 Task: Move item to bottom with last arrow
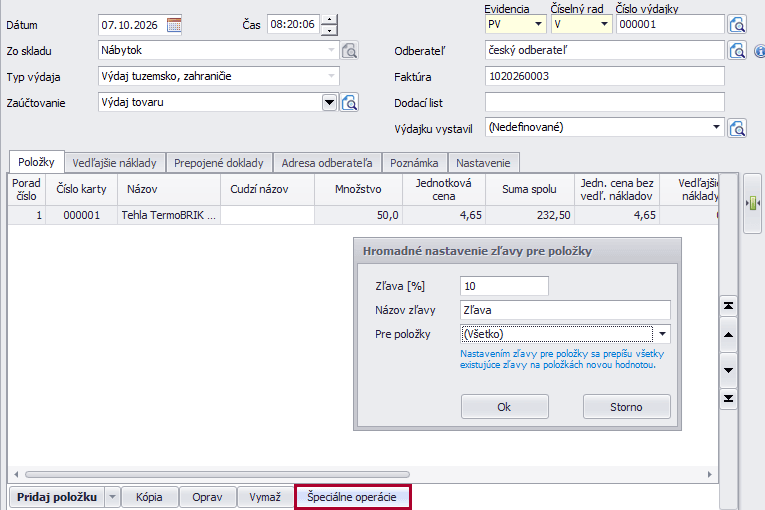728,399
